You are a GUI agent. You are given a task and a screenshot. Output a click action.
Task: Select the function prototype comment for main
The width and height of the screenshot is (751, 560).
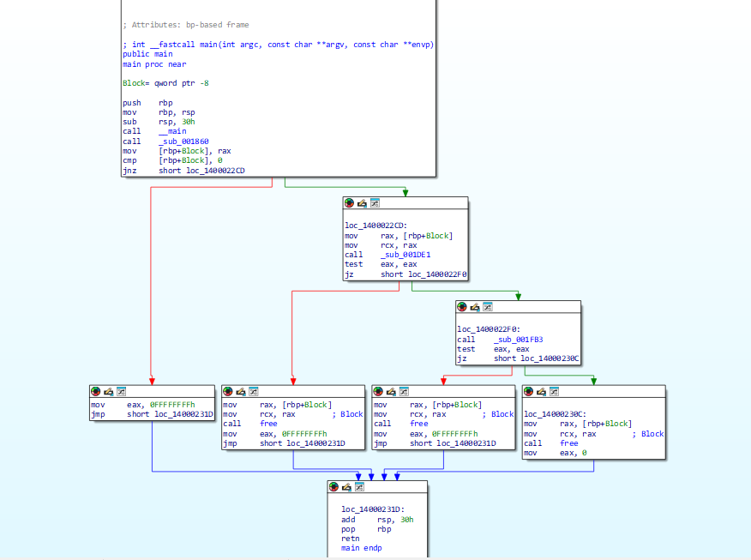point(279,45)
